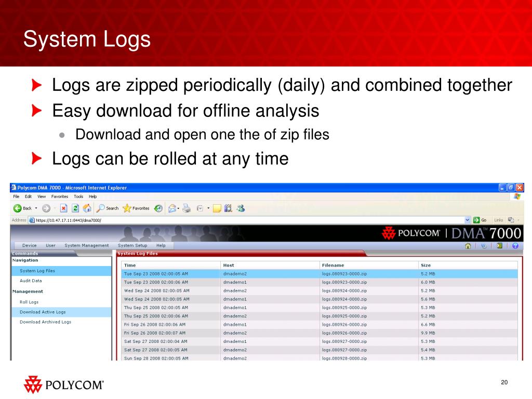Open the DMA Help menu
Image resolution: width=532 pixels, height=399 pixels.
(x=161, y=245)
